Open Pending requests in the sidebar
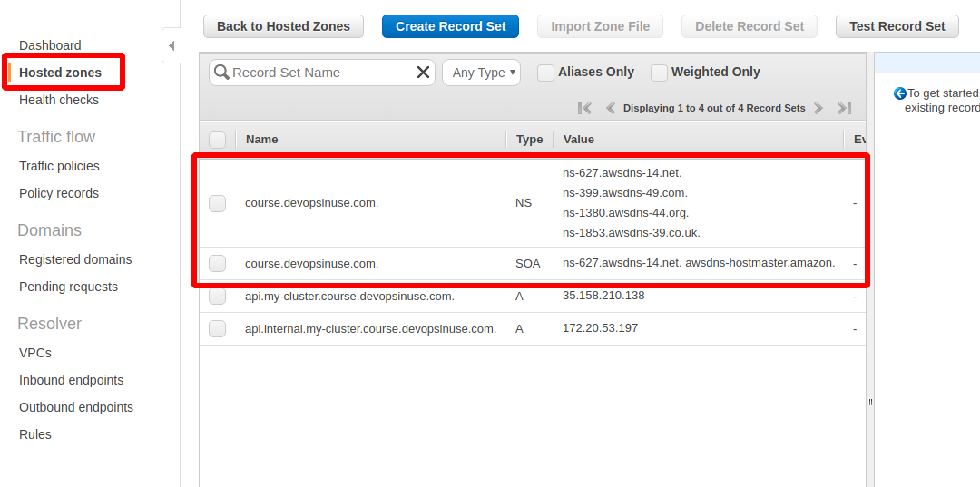Screen dimensions: 980x487 pyautogui.click(x=68, y=287)
